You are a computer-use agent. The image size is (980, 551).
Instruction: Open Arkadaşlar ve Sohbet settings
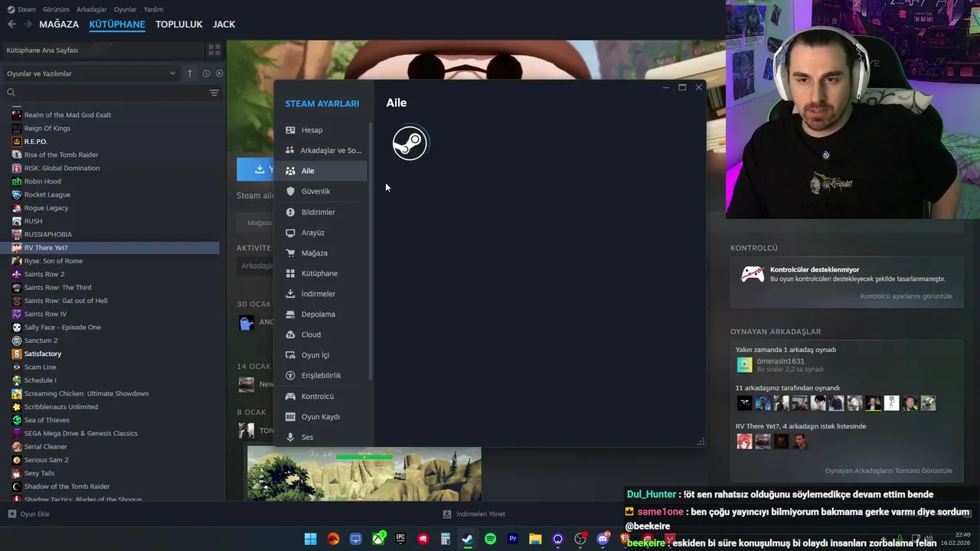point(323,151)
